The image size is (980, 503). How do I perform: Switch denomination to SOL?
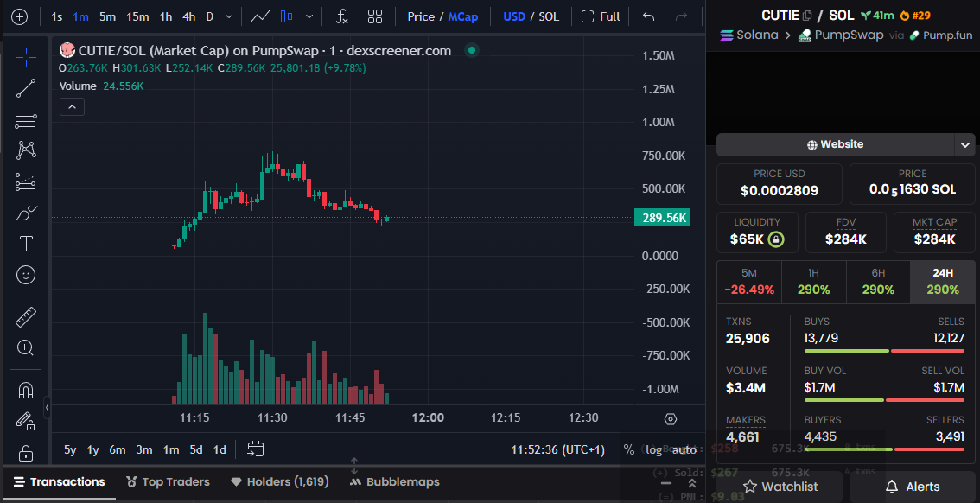549,17
